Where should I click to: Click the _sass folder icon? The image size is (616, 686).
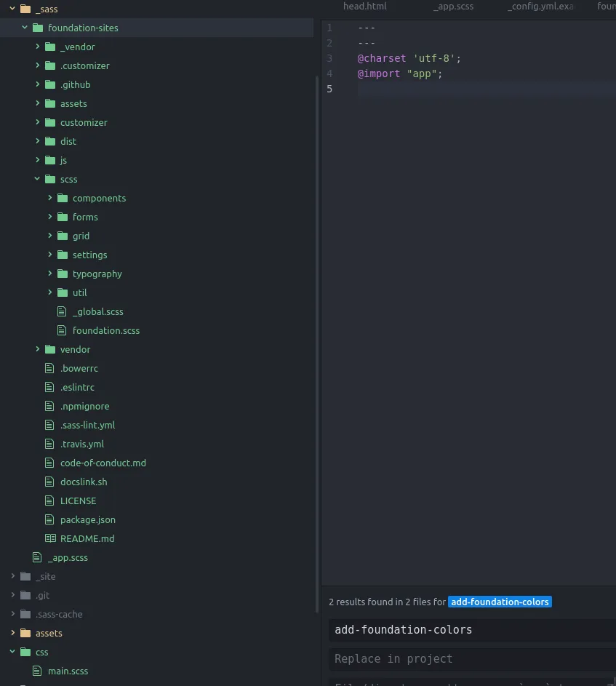coord(25,9)
